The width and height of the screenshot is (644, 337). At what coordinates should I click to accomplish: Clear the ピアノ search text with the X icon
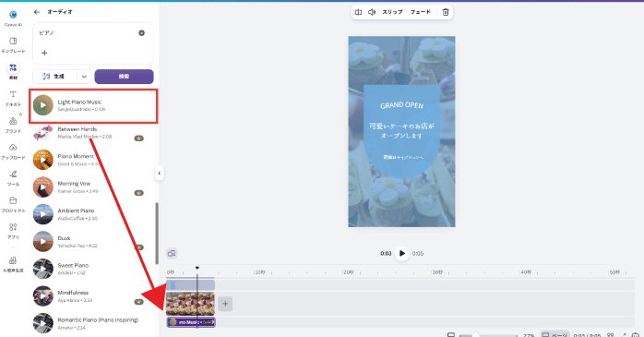click(142, 33)
